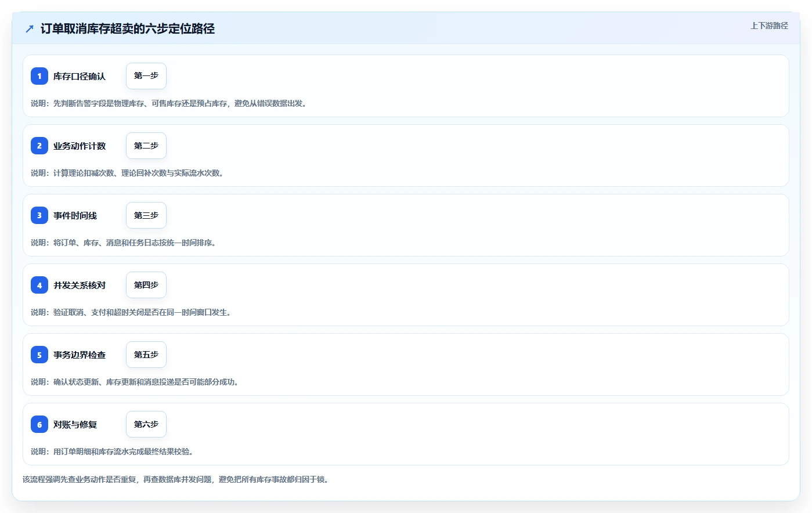The image size is (812, 513).
Task: Click the number 2 step badge
Action: pos(39,146)
